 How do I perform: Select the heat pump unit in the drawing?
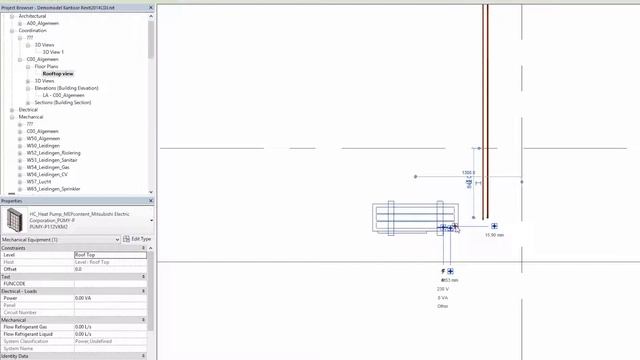(415, 218)
